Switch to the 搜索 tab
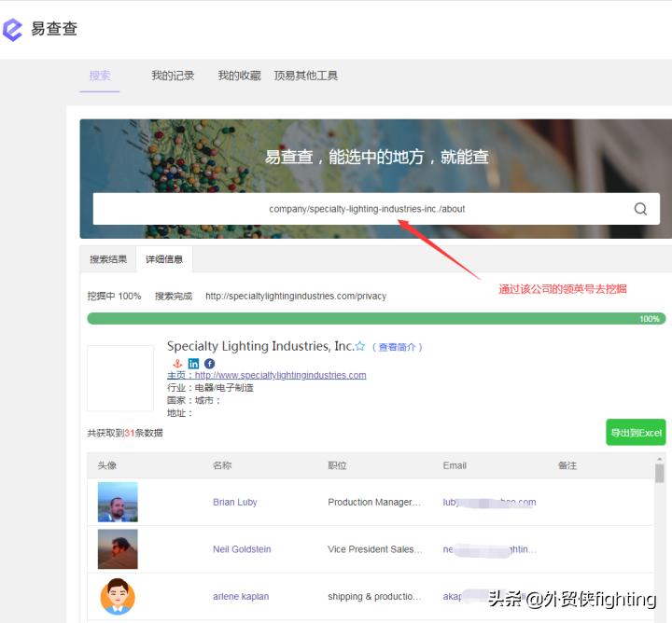 [100, 76]
